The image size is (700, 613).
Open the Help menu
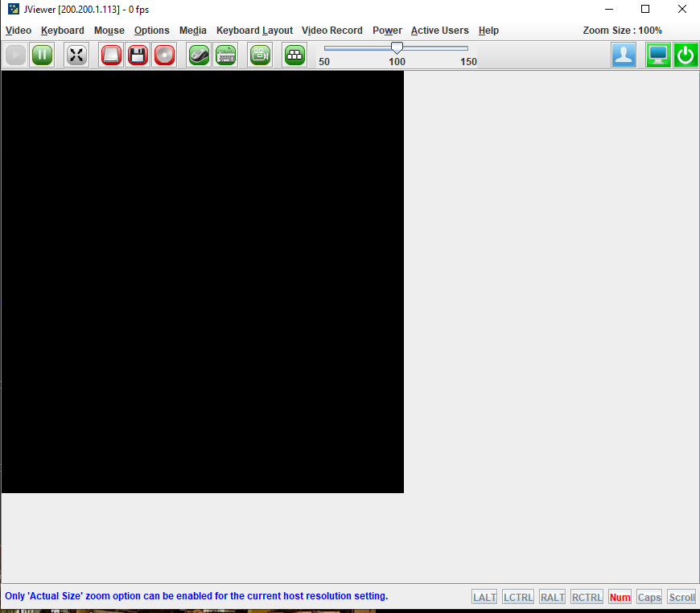tap(488, 31)
